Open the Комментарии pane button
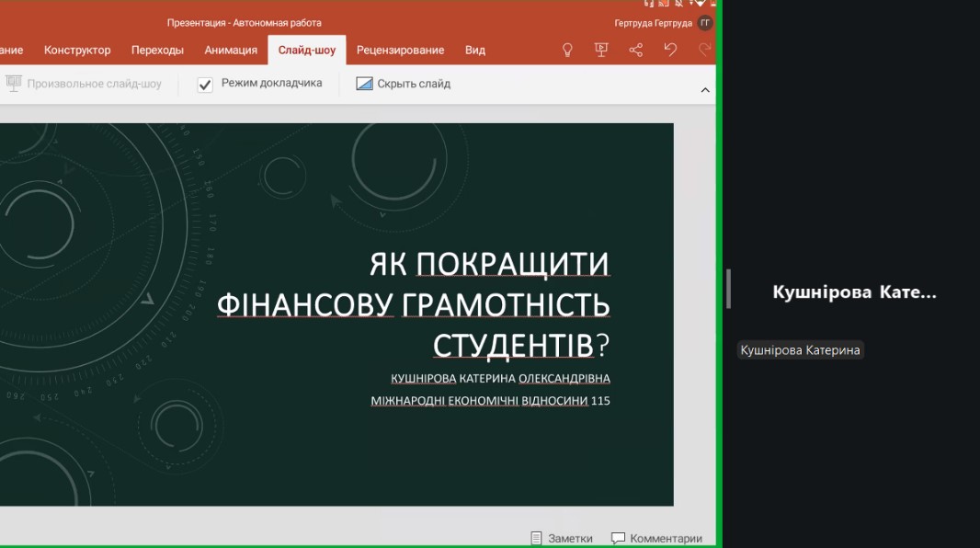The image size is (980, 548). point(656,538)
